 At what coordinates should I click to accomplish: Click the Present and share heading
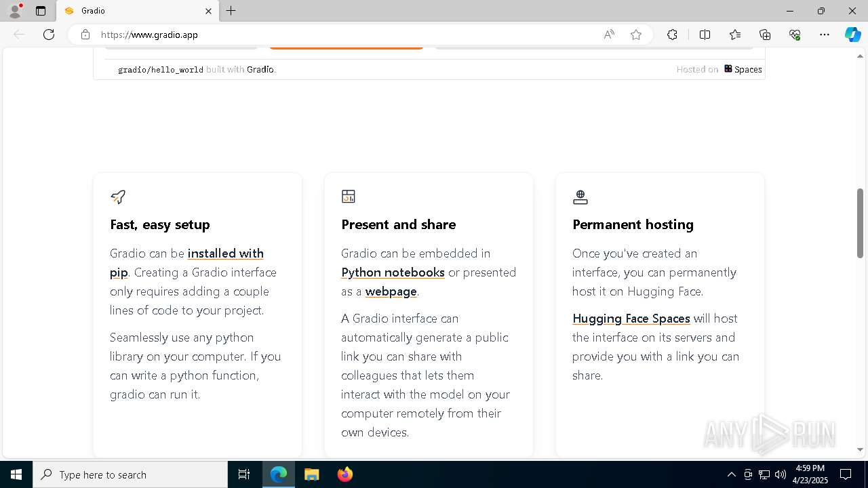tap(399, 224)
